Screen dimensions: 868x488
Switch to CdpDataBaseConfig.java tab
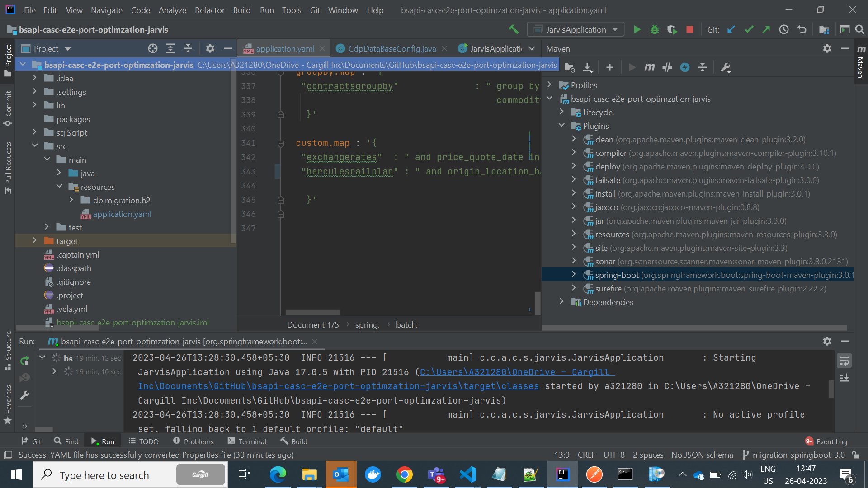tap(392, 49)
